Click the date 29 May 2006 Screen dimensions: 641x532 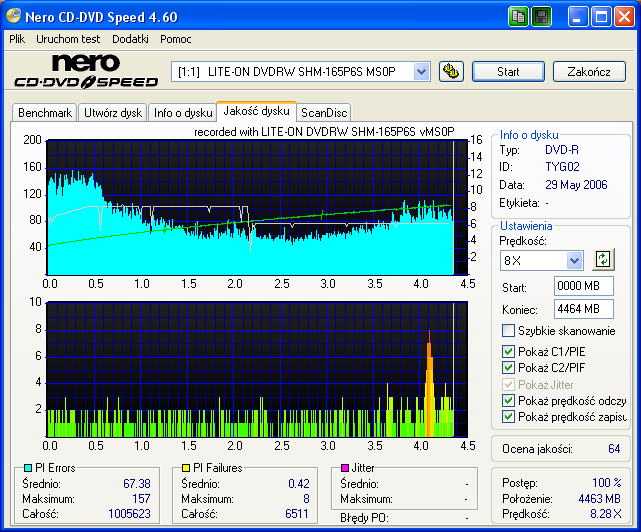576,185
